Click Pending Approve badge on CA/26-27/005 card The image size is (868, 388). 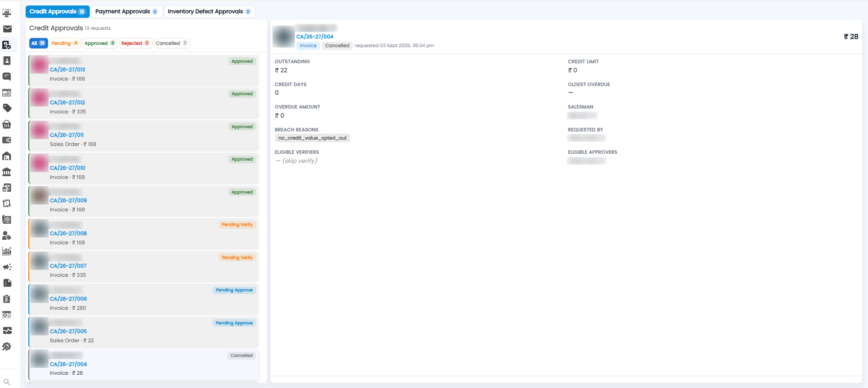point(234,323)
